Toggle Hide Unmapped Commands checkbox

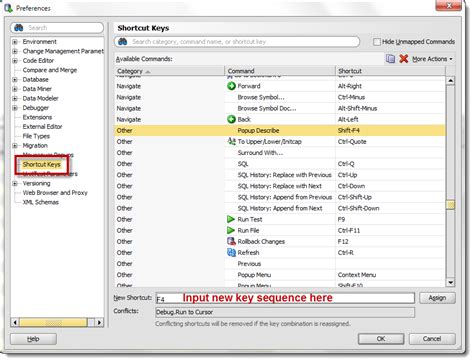coord(377,42)
